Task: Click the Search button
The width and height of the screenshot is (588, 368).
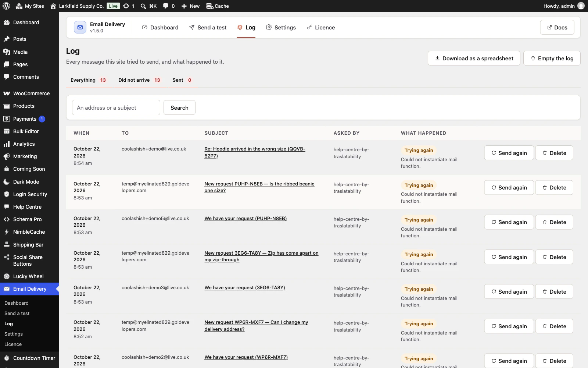Action: point(179,107)
